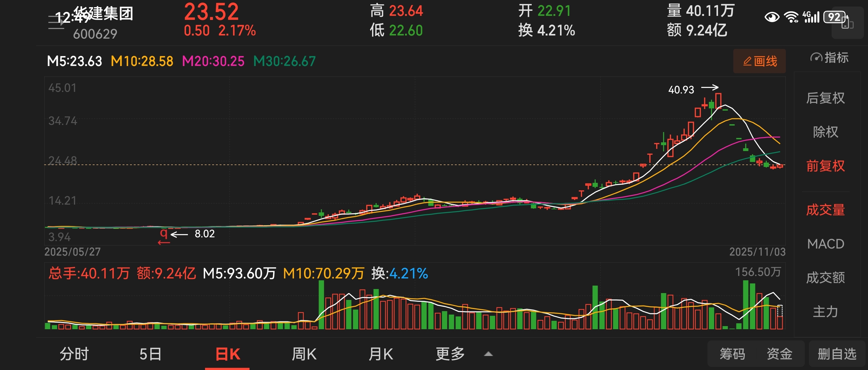Switch to the 周K tab
868x370 pixels.
[304, 354]
